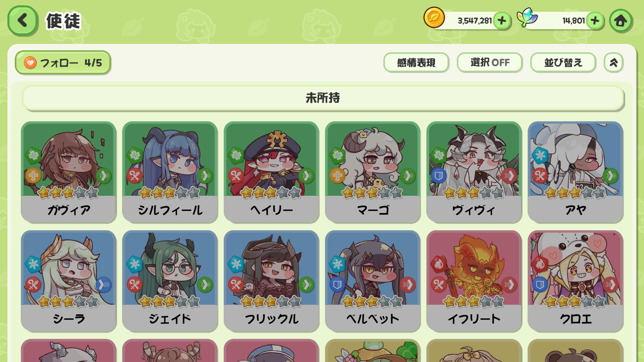
Task: Click the ice element icon on アヤ
Action: (540, 156)
